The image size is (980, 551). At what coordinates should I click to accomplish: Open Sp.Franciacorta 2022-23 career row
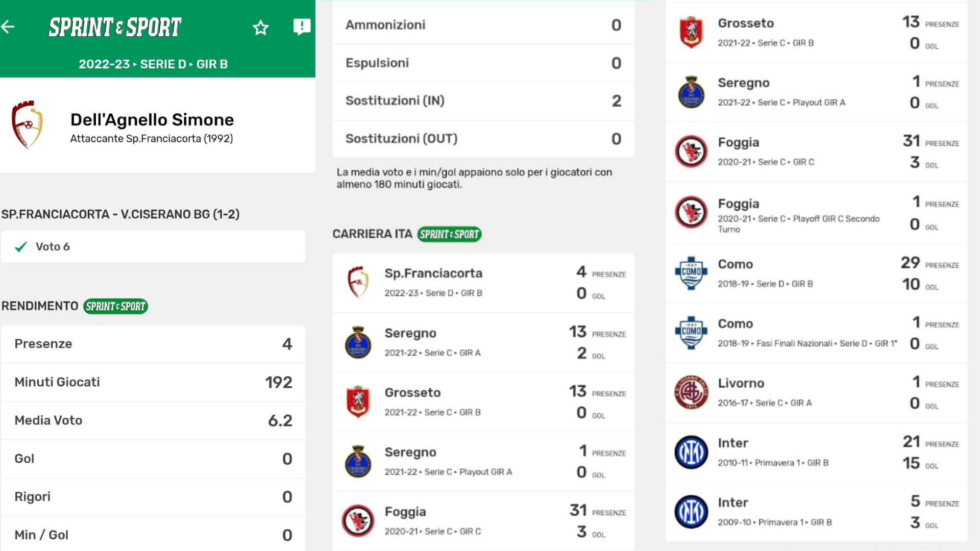pos(483,283)
